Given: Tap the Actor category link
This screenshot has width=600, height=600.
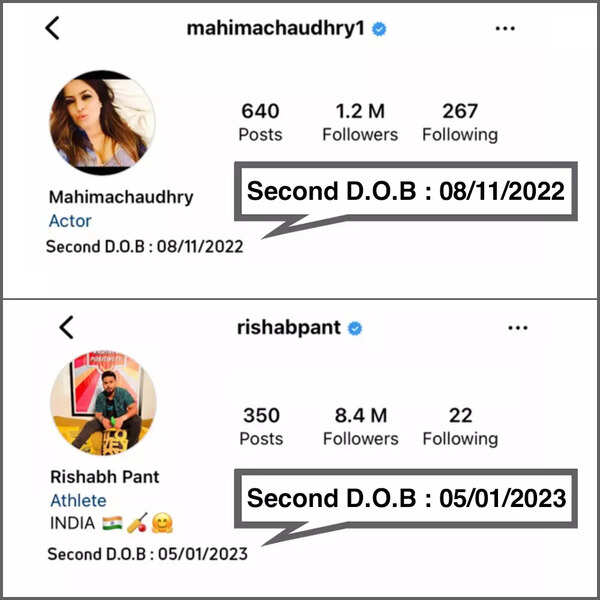Looking at the screenshot, I should (x=70, y=221).
